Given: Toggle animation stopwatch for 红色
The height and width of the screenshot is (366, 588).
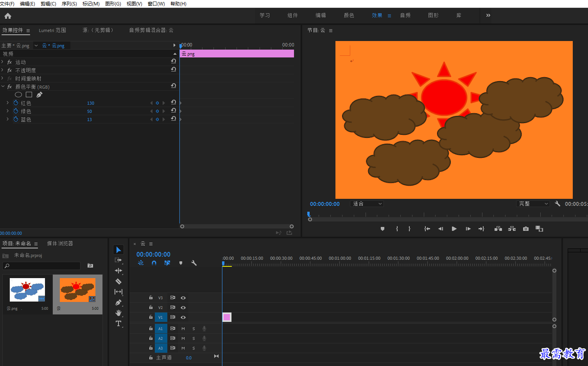Looking at the screenshot, I should pyautogui.click(x=16, y=103).
